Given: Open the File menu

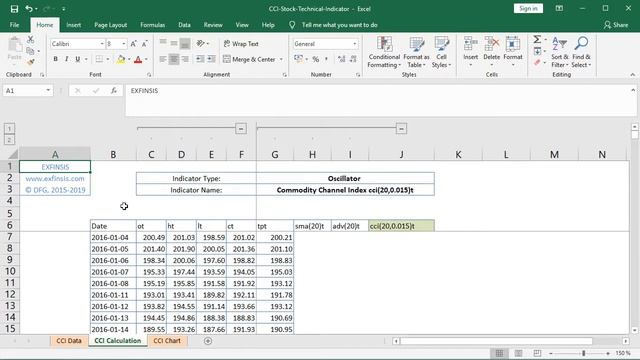Looking at the screenshot, I should 14,25.
